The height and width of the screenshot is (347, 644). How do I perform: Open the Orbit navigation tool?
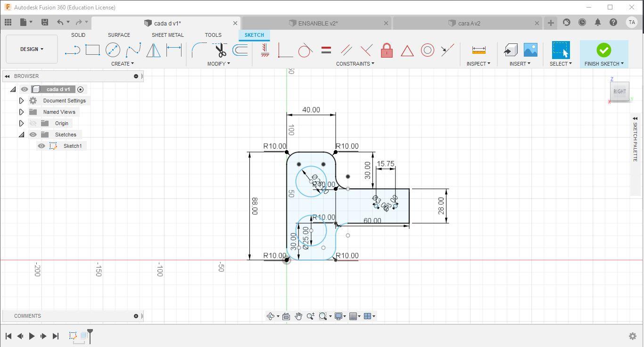point(271,316)
